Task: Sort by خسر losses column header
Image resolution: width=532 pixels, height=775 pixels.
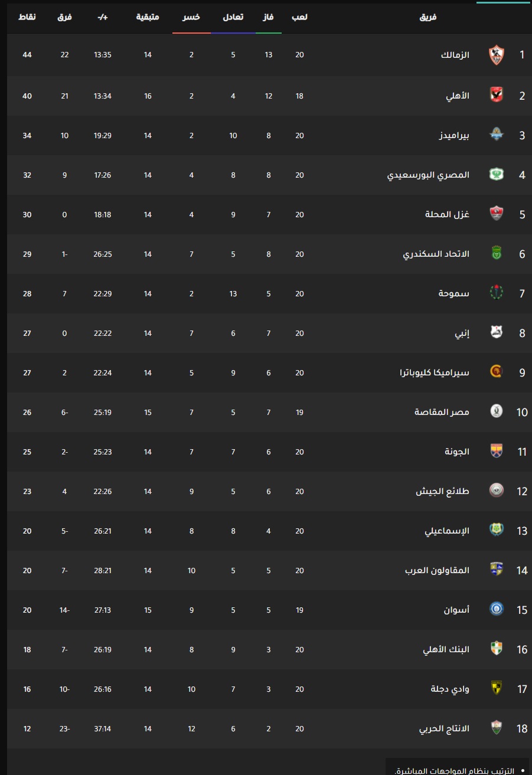Action: click(x=191, y=17)
